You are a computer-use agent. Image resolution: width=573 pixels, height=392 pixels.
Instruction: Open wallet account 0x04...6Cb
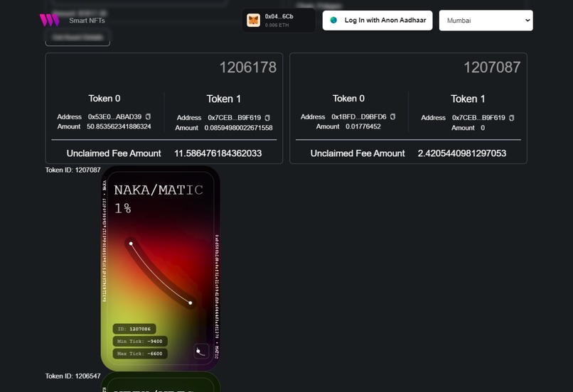pos(279,21)
